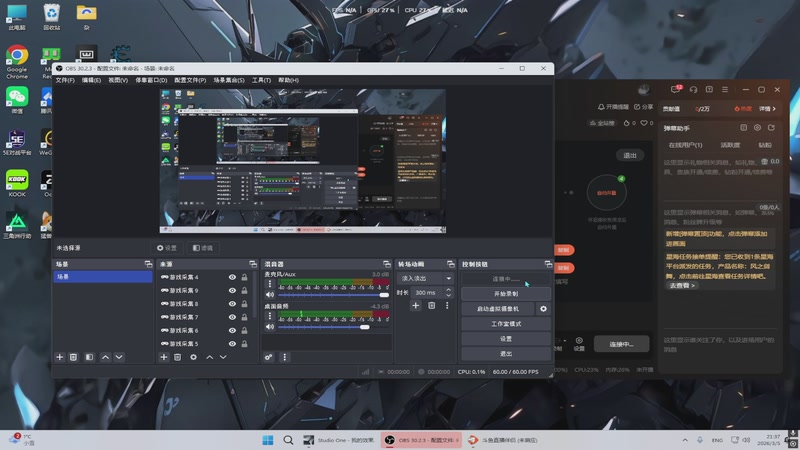Screen dimensions: 800x450
Task: Open the 淡入淡出 transition dropdown
Action: (425, 279)
